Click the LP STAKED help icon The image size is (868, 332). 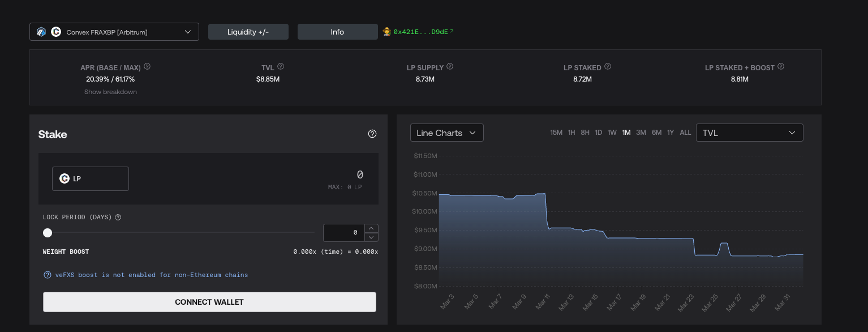click(608, 67)
